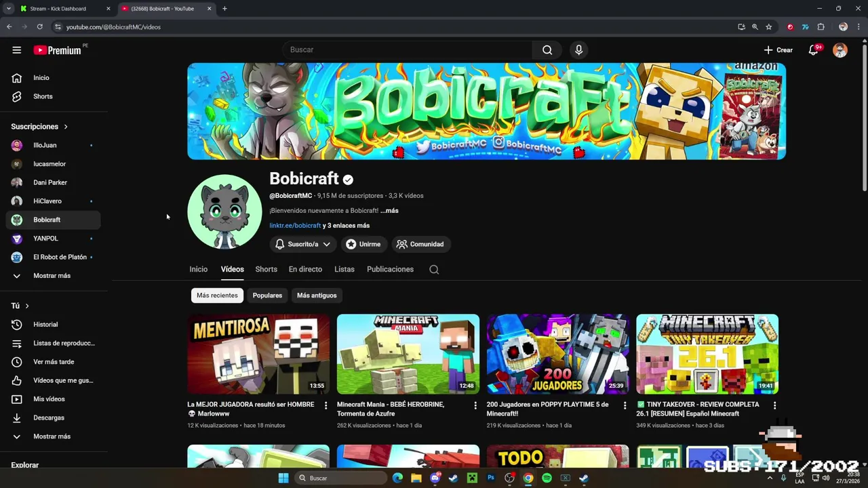
Task: Show hidden system tray icons
Action: (770, 478)
